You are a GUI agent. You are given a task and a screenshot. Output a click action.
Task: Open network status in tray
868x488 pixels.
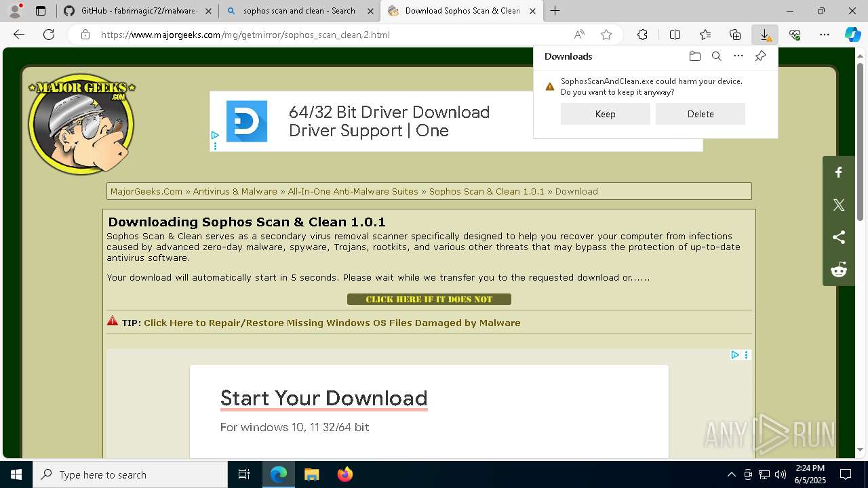[764, 474]
